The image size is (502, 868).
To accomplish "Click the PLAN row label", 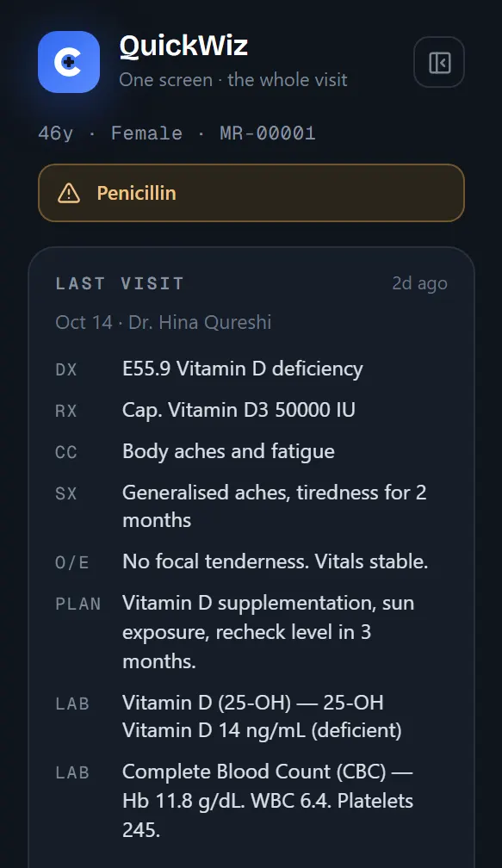I will click(78, 604).
